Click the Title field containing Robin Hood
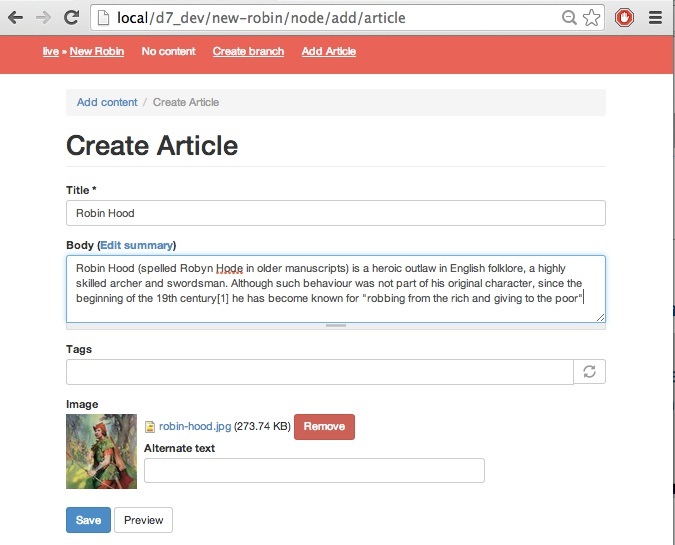Screen dimensions: 675x545 tap(336, 213)
